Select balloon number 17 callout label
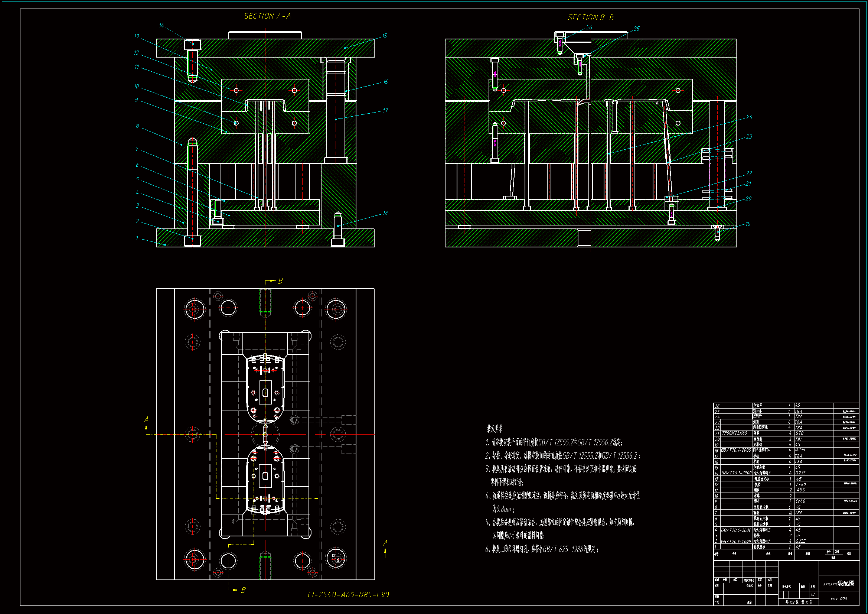 pyautogui.click(x=385, y=110)
